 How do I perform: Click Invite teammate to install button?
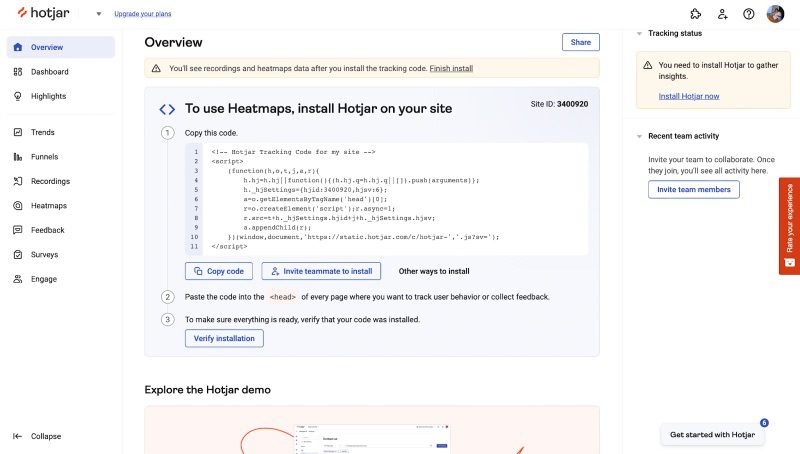click(x=321, y=271)
